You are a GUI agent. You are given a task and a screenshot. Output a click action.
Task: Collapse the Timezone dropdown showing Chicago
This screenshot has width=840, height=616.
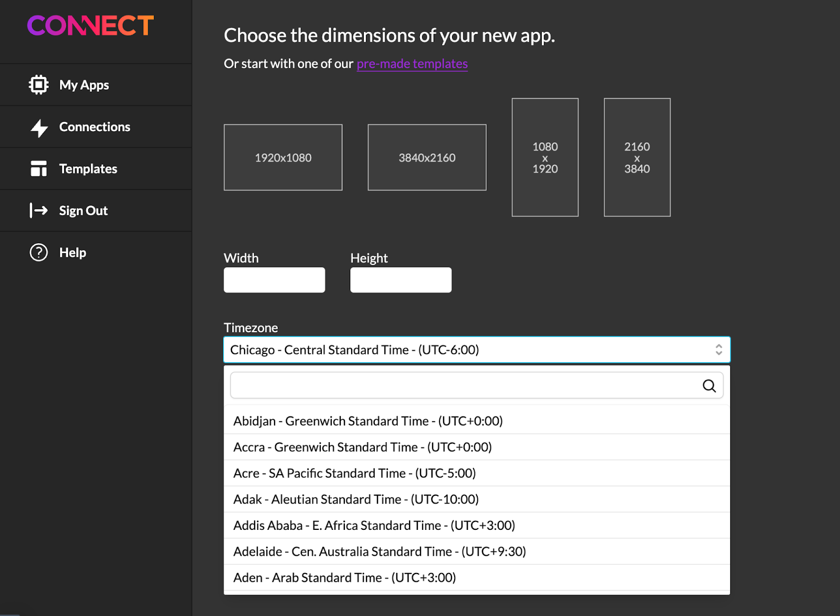pos(477,350)
